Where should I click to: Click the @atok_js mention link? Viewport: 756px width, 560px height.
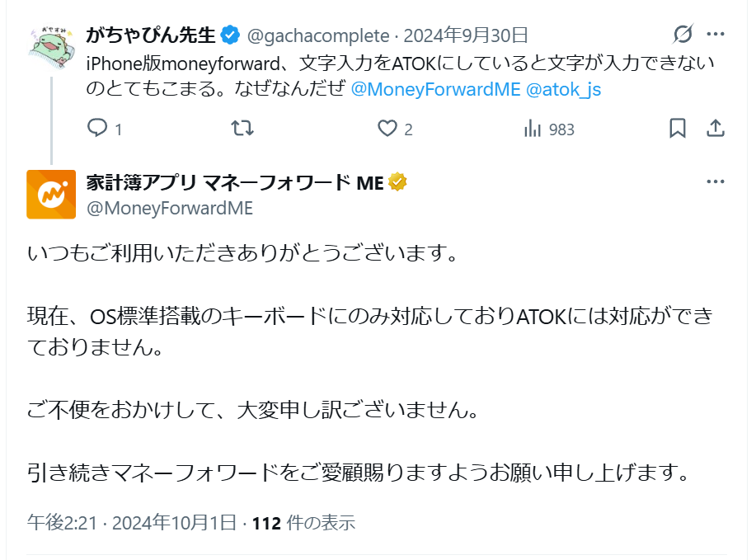click(x=563, y=90)
